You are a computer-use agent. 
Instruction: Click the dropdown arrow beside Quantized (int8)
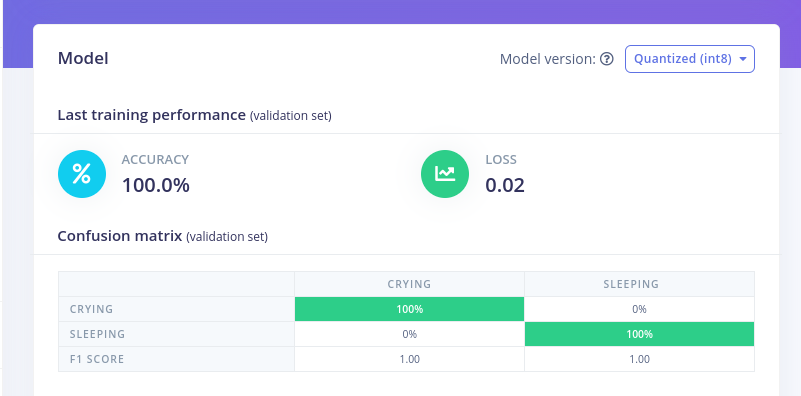743,59
